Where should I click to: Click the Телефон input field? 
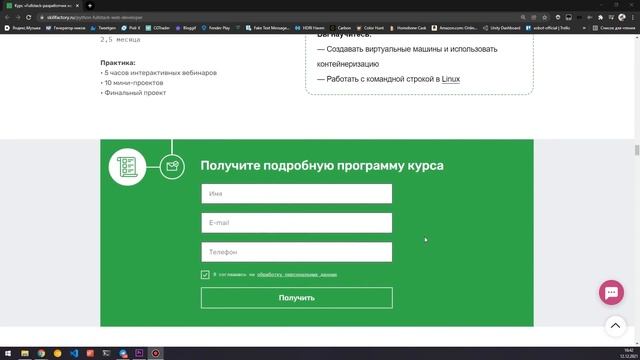click(x=296, y=252)
